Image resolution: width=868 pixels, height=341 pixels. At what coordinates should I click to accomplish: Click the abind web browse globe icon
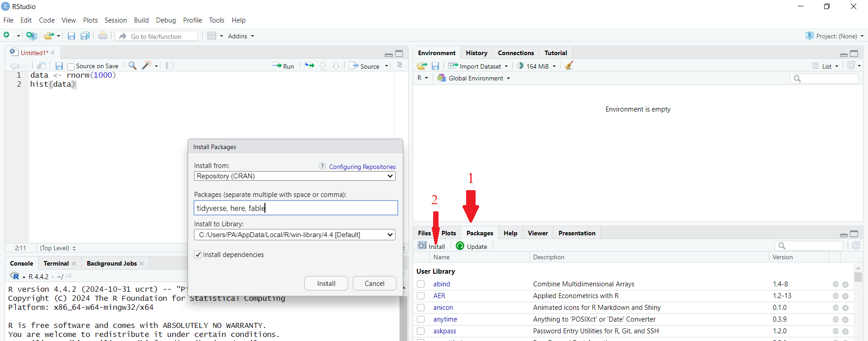835,284
